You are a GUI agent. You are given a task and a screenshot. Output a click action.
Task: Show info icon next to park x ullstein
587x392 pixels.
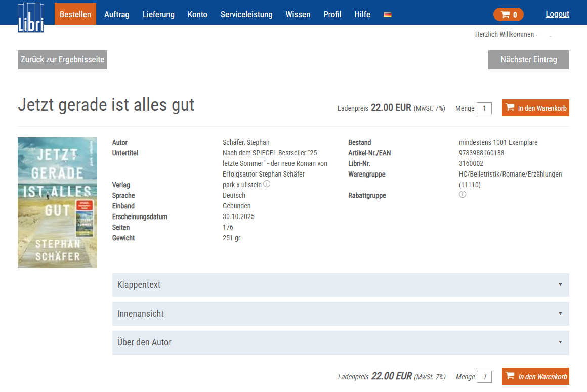[267, 184]
